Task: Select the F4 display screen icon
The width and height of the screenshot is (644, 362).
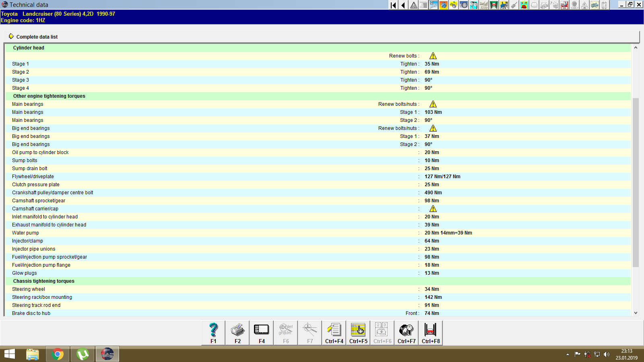Action: (261, 333)
